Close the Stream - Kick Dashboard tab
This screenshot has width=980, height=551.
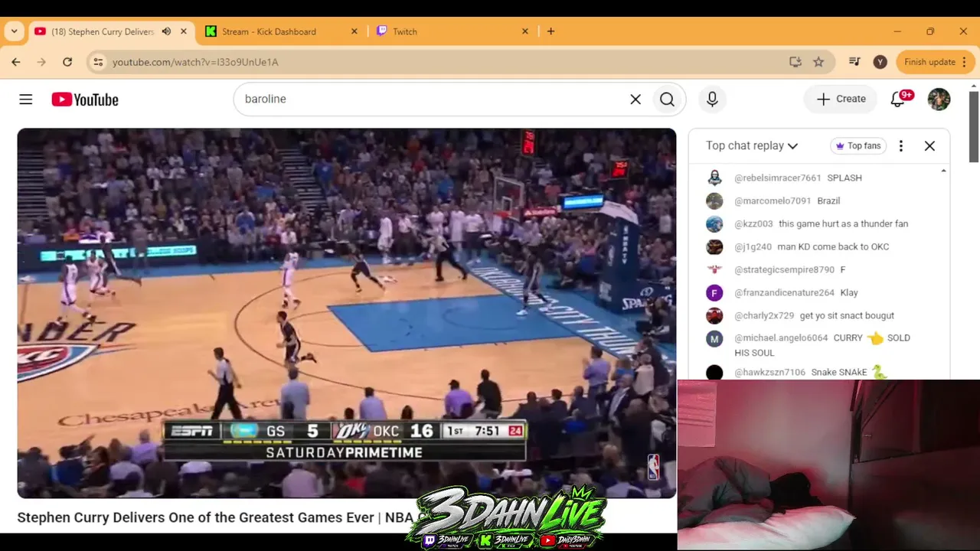coord(354,31)
